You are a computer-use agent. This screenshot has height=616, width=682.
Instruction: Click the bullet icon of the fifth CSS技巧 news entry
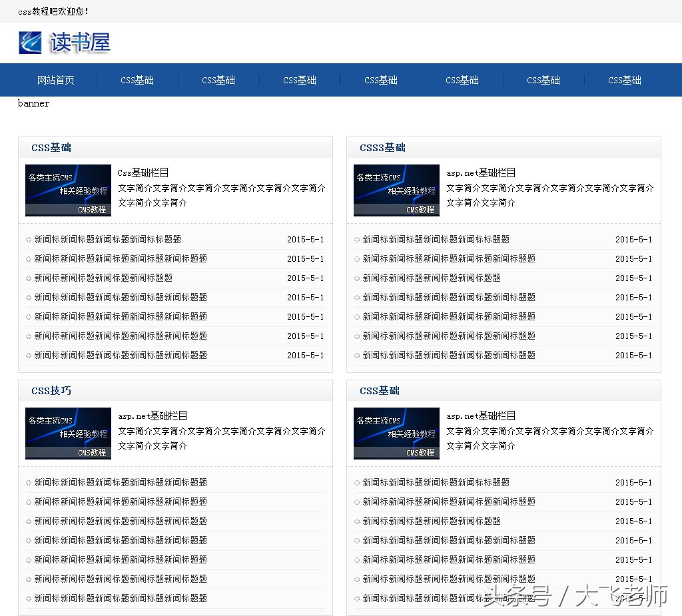[x=28, y=559]
